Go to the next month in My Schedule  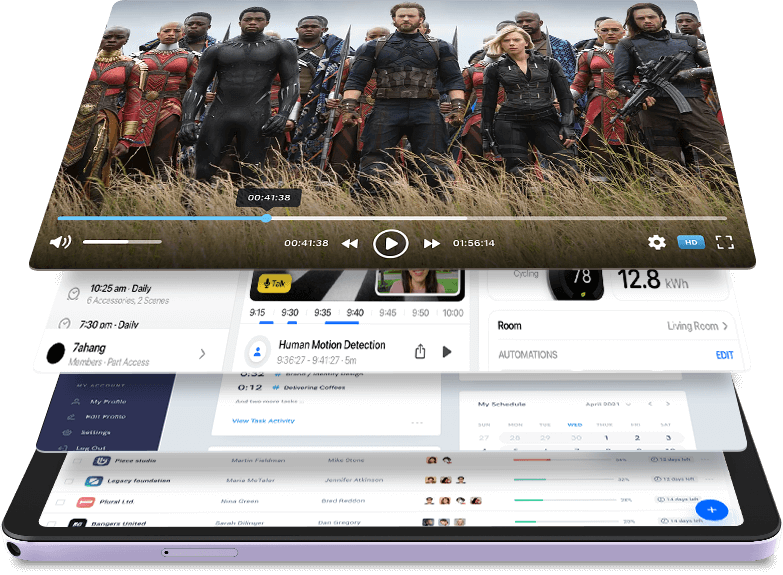click(668, 404)
